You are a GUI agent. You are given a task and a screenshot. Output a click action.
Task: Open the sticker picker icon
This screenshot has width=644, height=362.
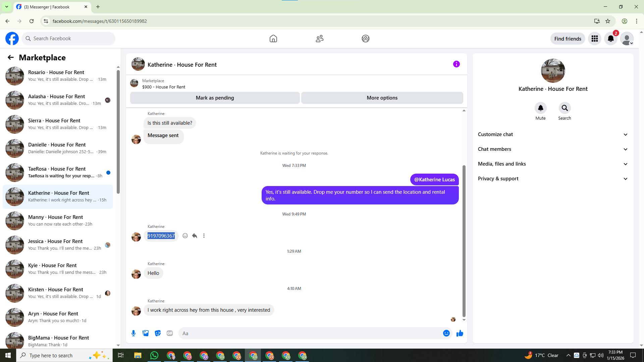click(x=158, y=333)
